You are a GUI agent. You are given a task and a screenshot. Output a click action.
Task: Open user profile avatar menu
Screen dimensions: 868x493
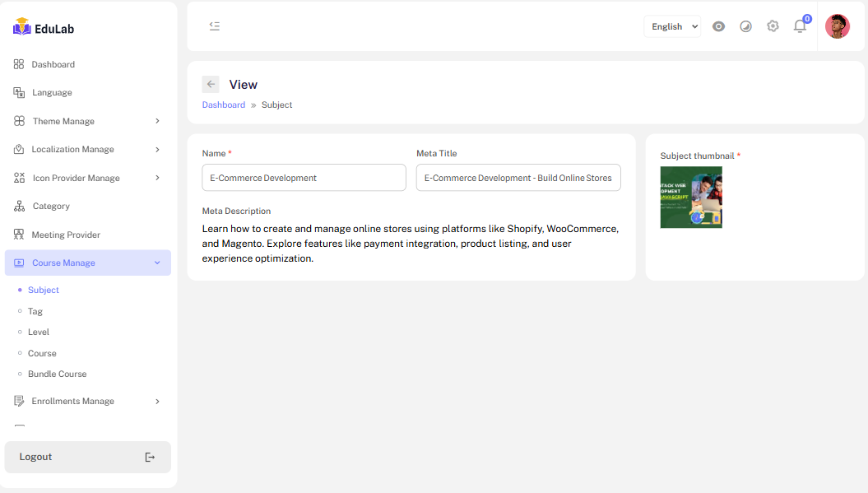point(837,26)
